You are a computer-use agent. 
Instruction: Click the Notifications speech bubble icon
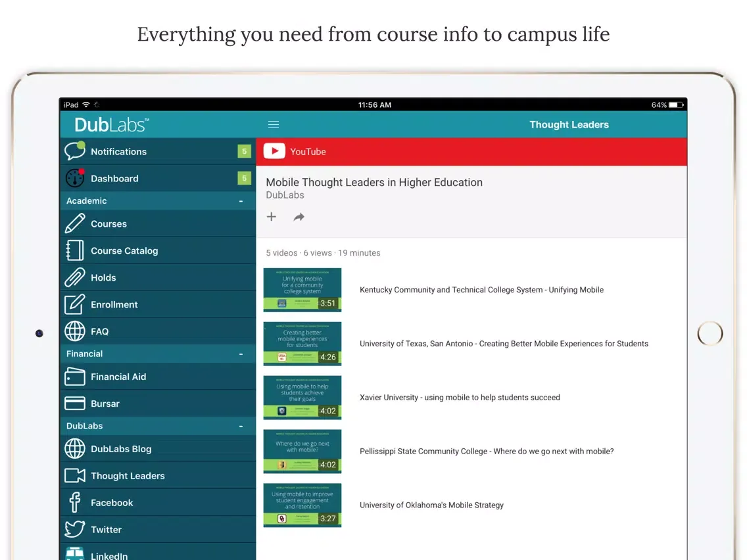point(75,151)
